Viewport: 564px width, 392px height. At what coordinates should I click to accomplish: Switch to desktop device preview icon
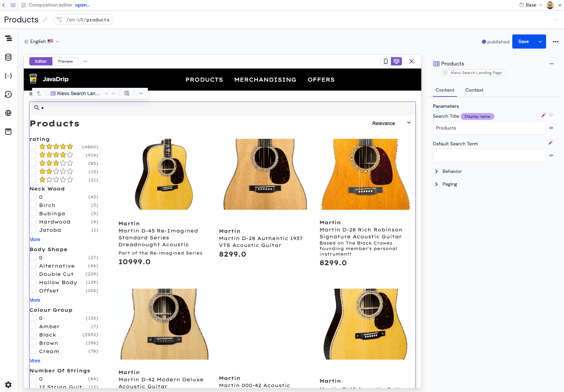click(x=396, y=61)
